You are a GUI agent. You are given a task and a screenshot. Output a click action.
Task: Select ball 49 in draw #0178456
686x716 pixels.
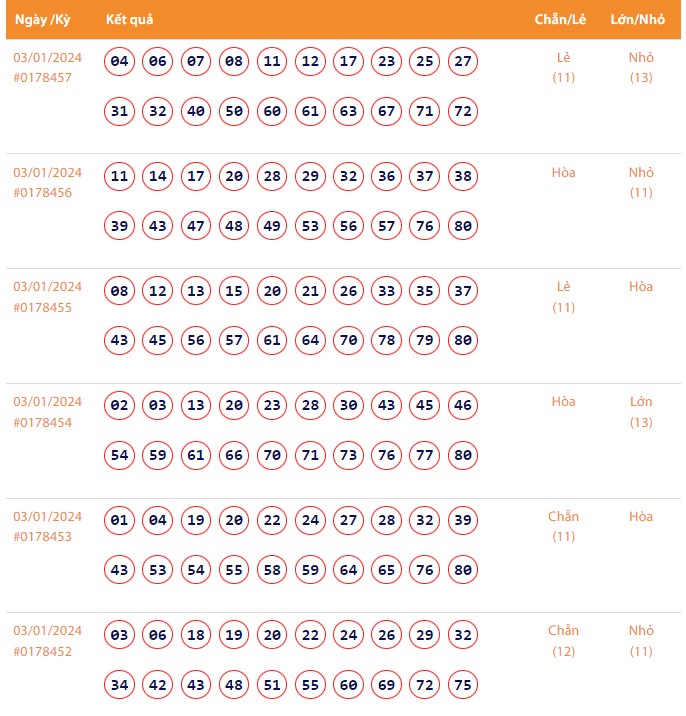pos(272,226)
